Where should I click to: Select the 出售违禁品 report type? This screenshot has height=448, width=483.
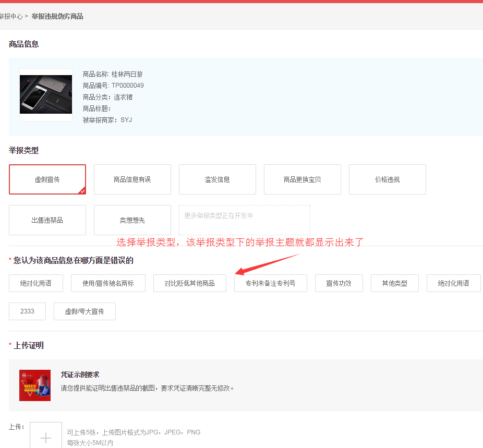click(47, 220)
